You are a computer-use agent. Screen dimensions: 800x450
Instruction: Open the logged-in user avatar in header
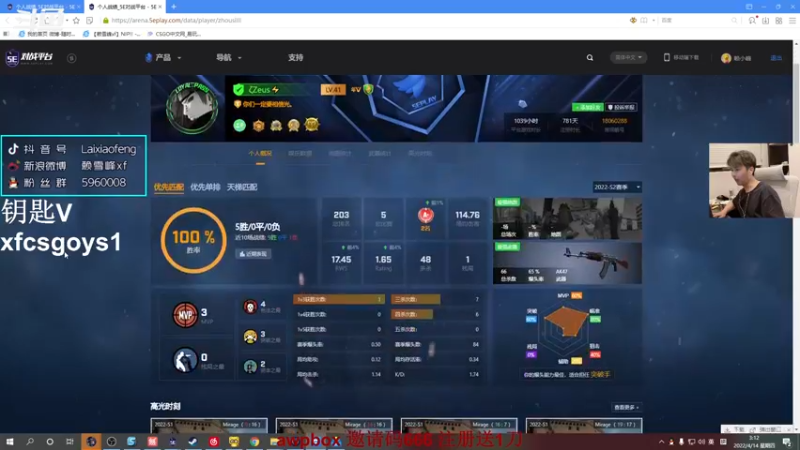coord(726,58)
